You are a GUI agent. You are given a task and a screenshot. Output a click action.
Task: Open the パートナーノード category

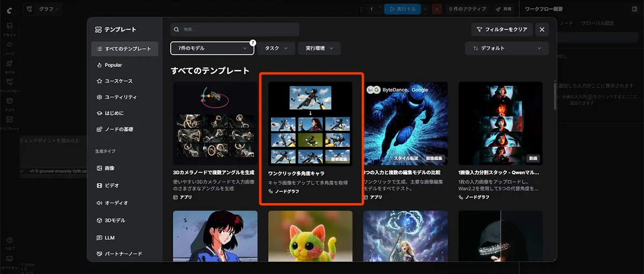coord(125,254)
